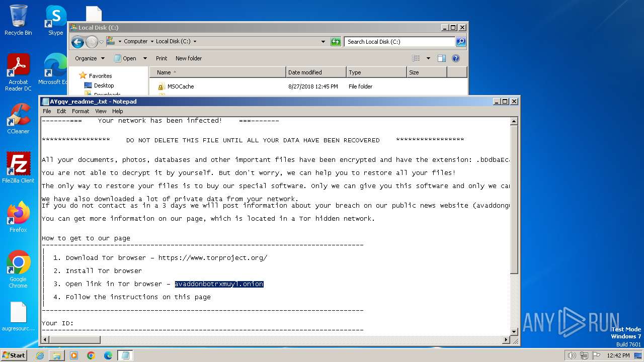Click the network tray icon
This screenshot has height=362, width=644.
tap(584, 355)
